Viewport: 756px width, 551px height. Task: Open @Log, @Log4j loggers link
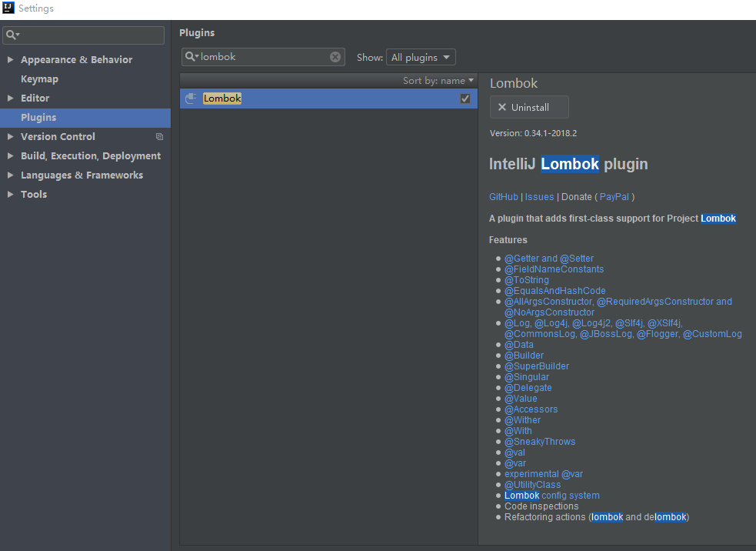(x=623, y=329)
